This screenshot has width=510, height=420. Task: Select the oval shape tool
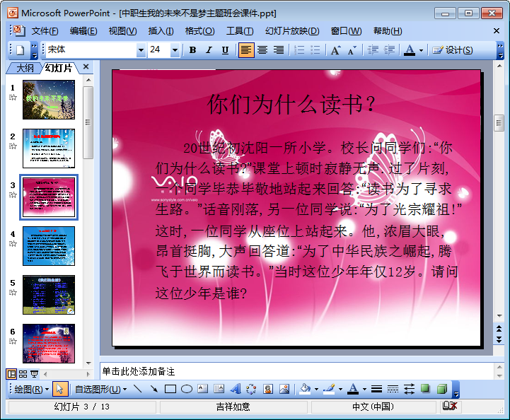(187, 389)
